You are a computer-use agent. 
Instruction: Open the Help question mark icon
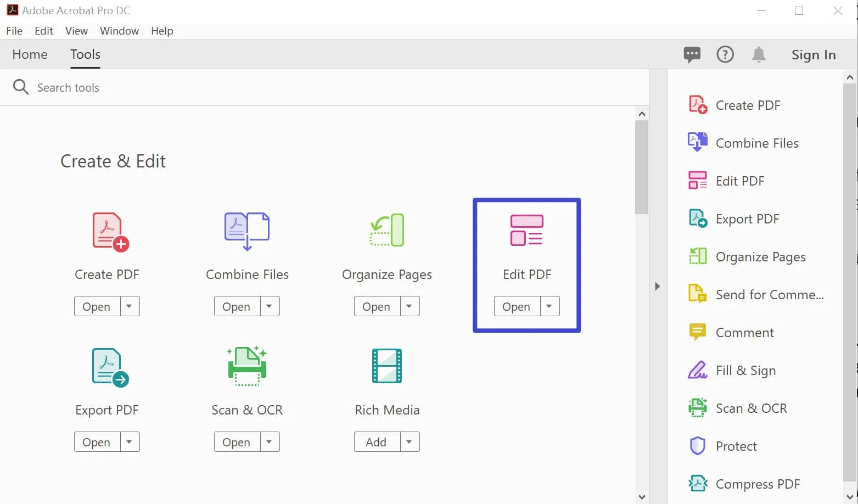pyautogui.click(x=725, y=54)
